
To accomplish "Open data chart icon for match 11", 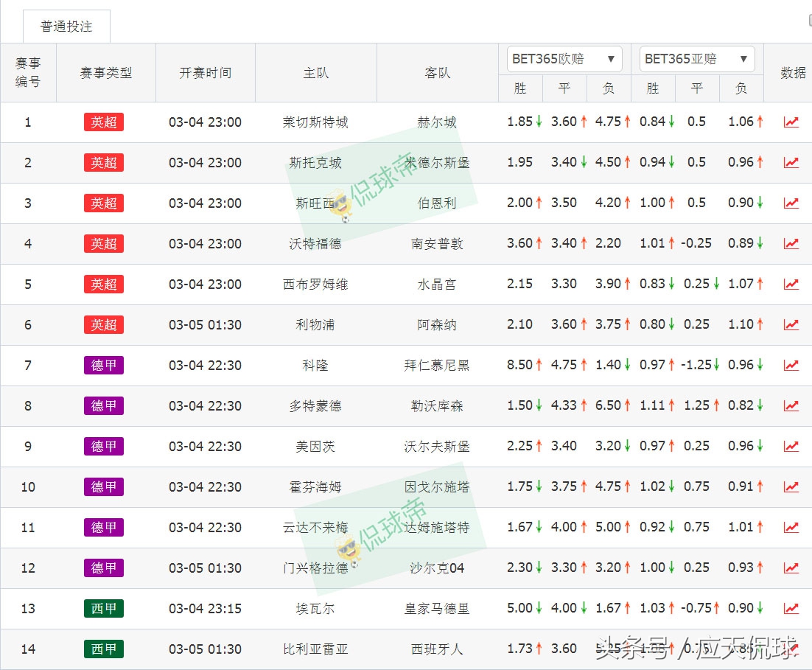I will 791,527.
